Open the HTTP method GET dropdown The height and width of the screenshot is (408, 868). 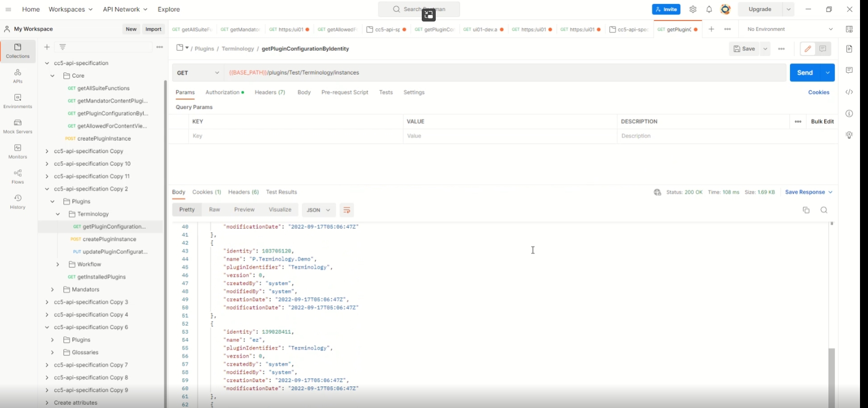(198, 73)
